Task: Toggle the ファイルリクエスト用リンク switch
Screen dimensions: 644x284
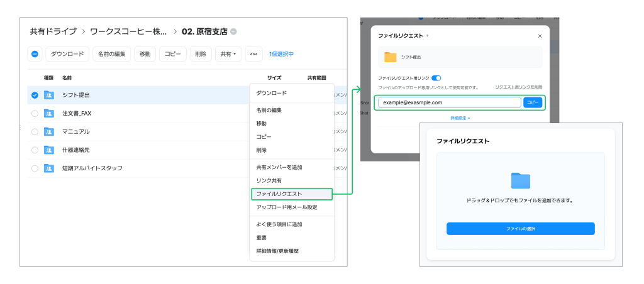Action: click(436, 78)
